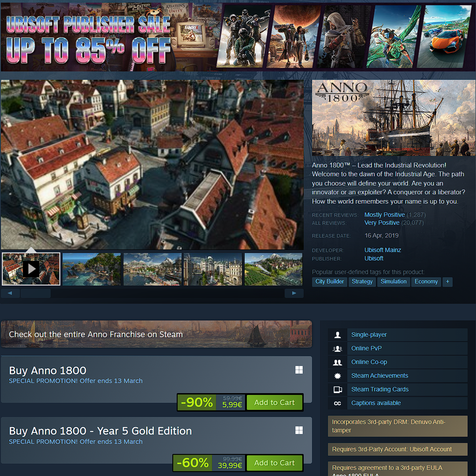Open the Very Positive all reviews link
This screenshot has height=476, width=476.
click(382, 223)
